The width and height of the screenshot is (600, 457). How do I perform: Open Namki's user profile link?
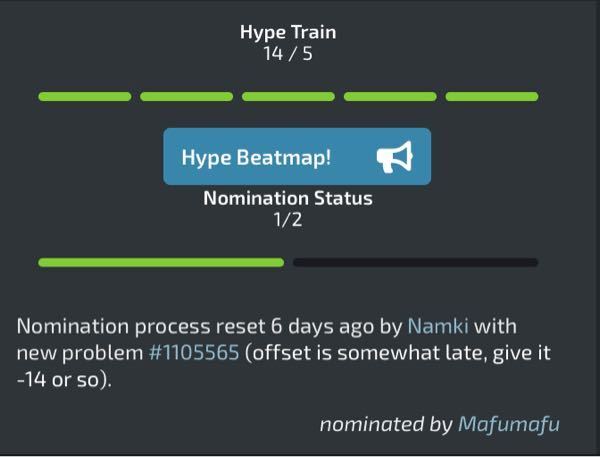click(x=438, y=326)
